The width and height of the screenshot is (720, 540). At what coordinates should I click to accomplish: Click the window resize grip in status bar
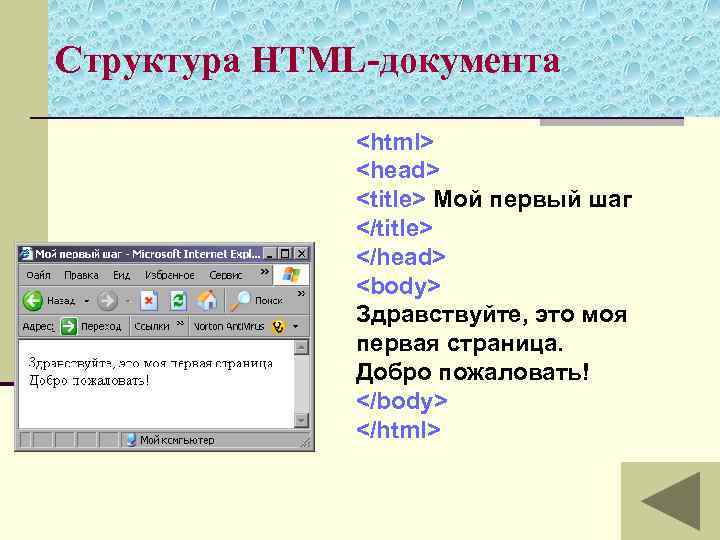[305, 443]
